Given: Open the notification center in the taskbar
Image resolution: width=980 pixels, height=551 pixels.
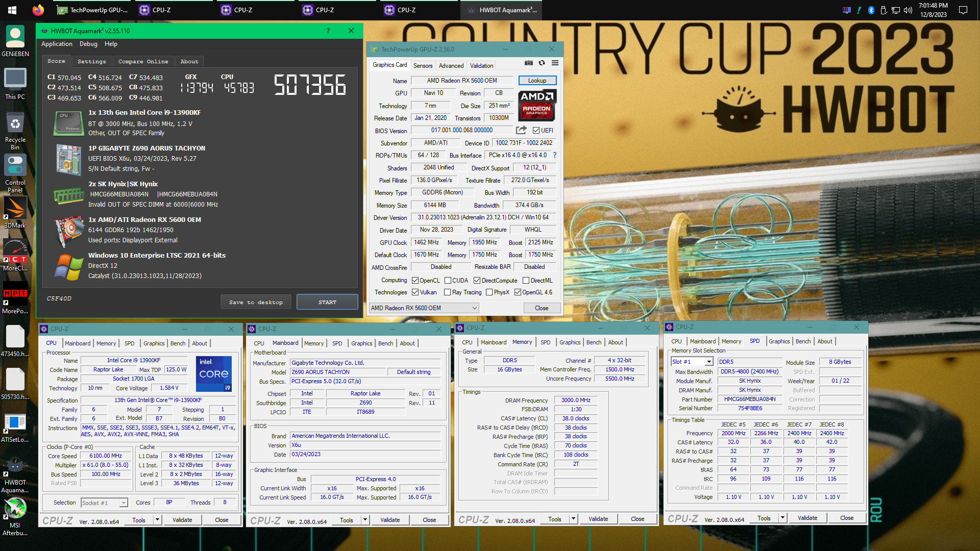Looking at the screenshot, I should click(963, 10).
